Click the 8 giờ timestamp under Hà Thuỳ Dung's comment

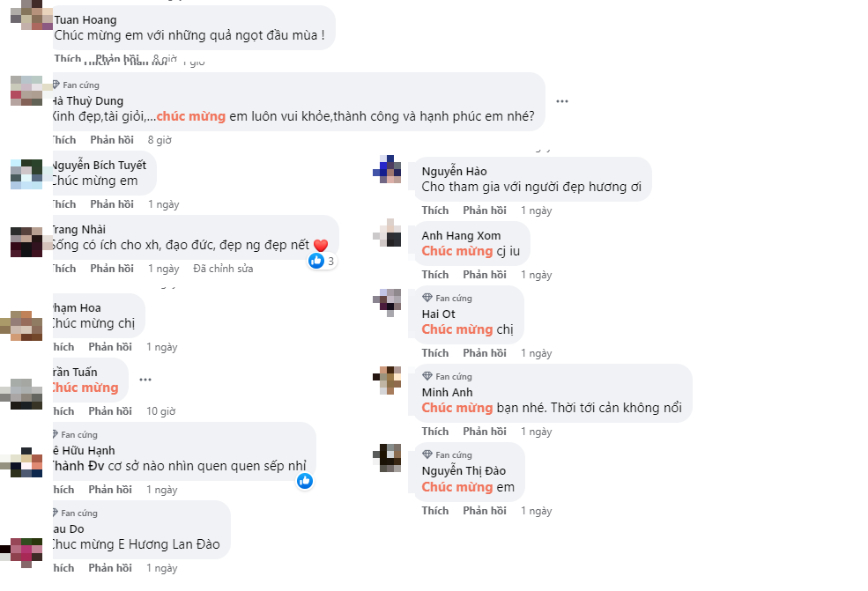(x=160, y=140)
